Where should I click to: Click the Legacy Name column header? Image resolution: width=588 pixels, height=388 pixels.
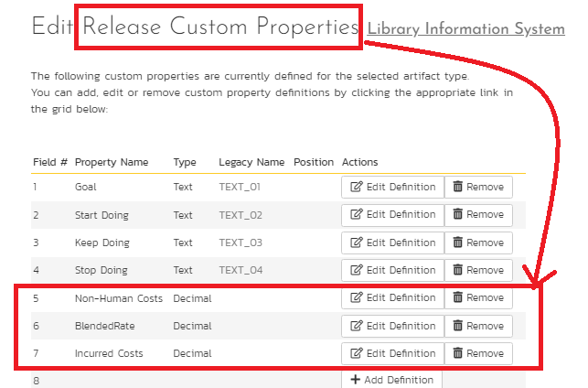coord(251,162)
